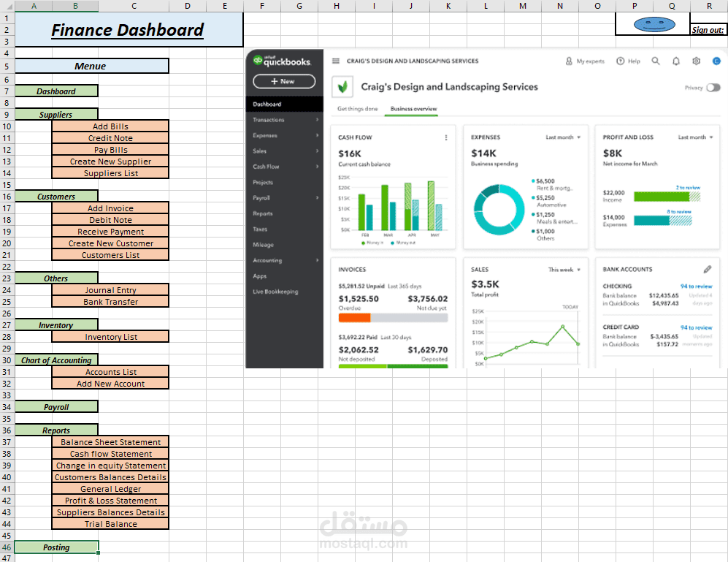
Task: Click the blue user profile avatar
Action: click(716, 61)
